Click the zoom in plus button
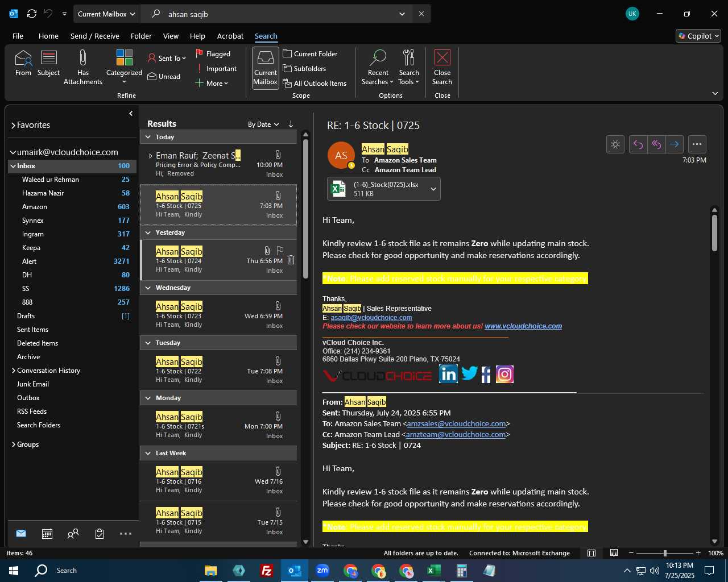Viewport: 728px width, 582px height. coord(698,553)
